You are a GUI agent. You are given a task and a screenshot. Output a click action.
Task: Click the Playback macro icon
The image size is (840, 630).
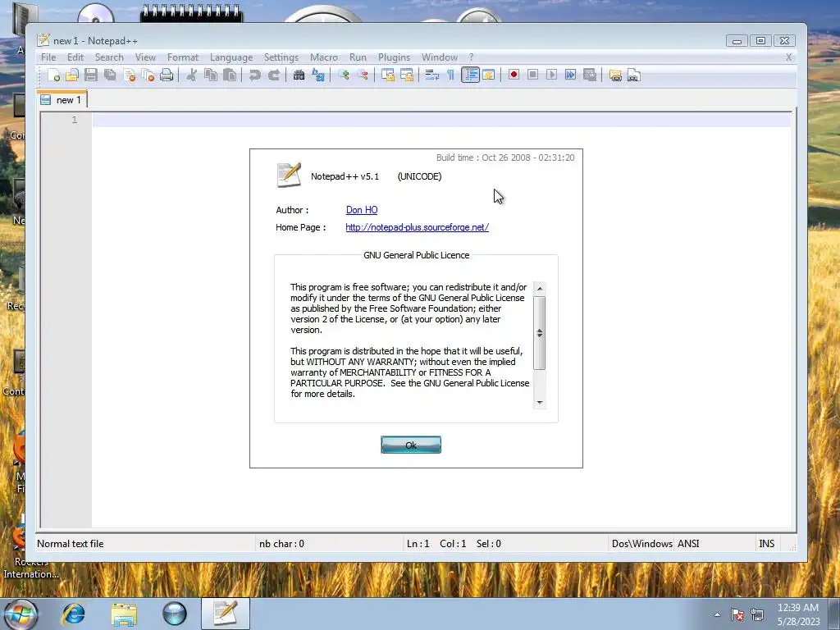point(552,75)
